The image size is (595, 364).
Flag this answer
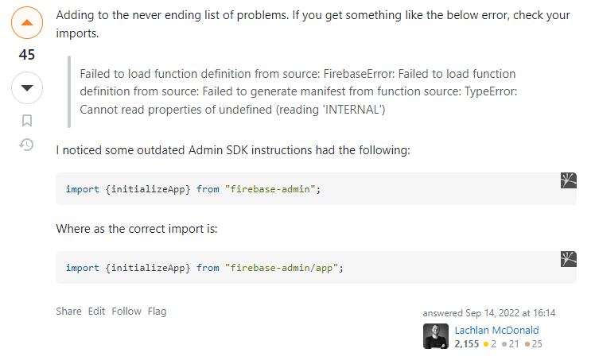click(157, 312)
